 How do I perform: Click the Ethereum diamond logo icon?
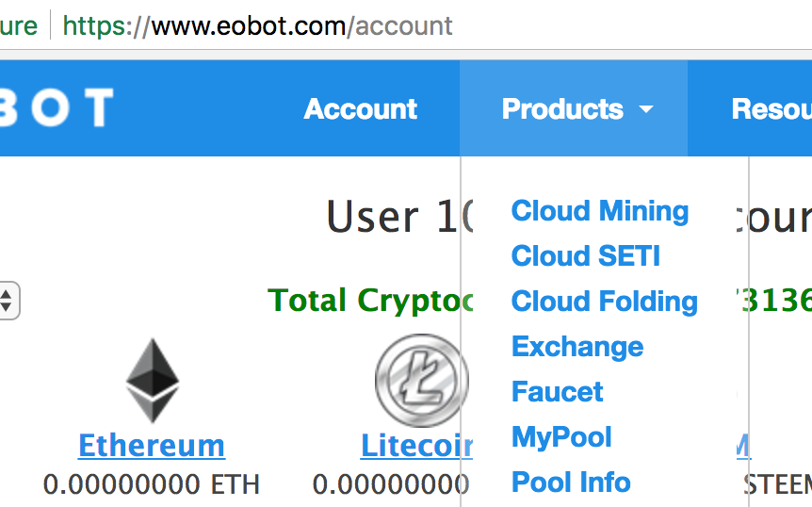[x=152, y=381]
